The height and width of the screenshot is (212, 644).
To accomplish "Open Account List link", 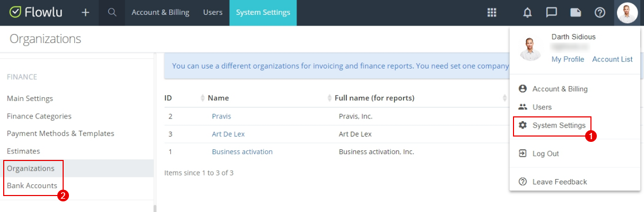I will click(x=612, y=59).
